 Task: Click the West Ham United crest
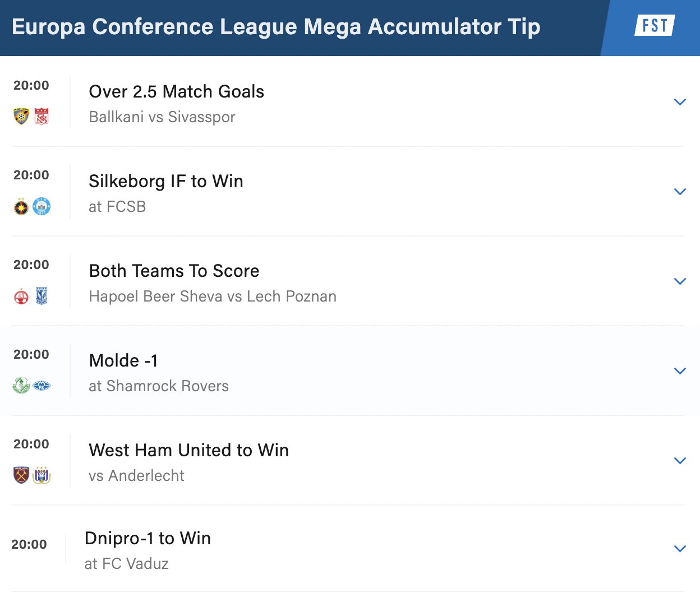(21, 475)
